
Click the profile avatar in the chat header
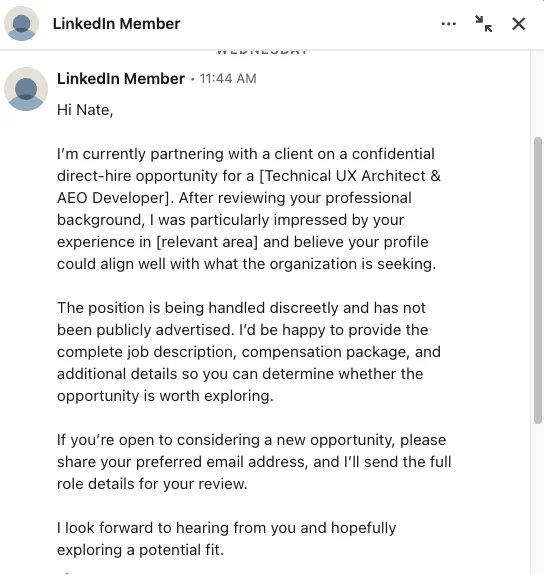pos(22,23)
